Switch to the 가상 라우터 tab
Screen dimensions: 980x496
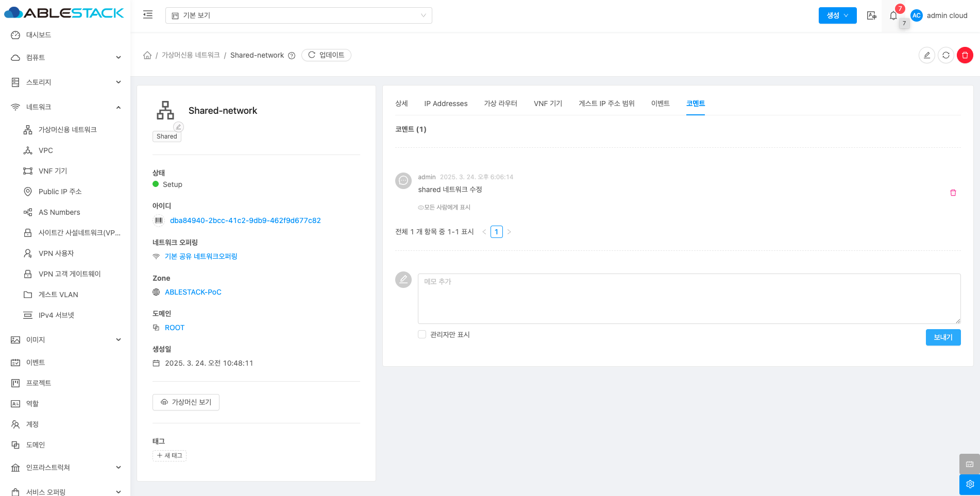tap(500, 104)
